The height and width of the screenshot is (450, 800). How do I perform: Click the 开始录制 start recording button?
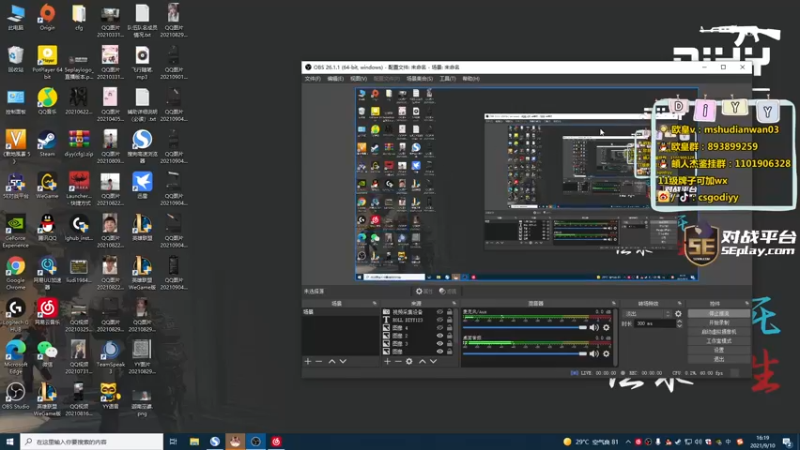[x=719, y=323]
